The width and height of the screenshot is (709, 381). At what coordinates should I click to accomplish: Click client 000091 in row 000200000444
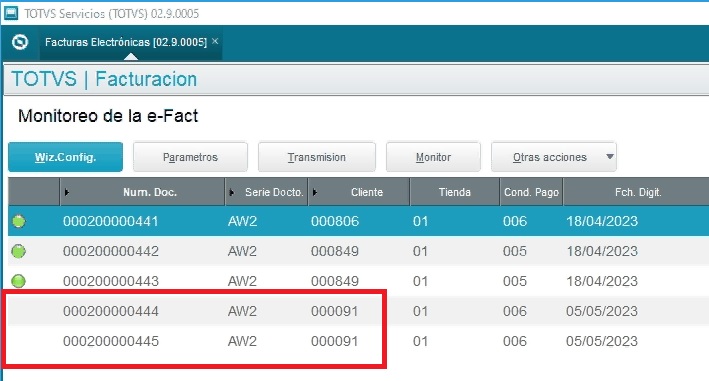[335, 311]
